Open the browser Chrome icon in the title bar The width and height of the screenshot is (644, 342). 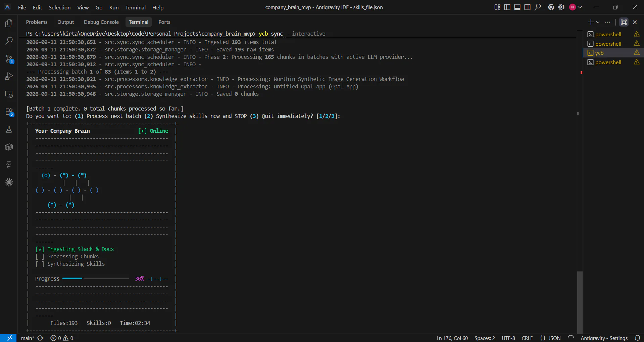pos(551,7)
